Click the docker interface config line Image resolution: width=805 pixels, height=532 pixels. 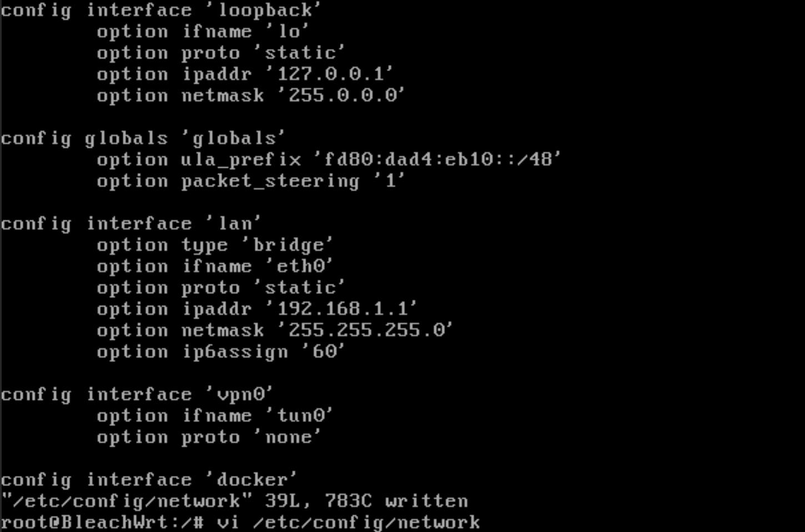(x=149, y=480)
